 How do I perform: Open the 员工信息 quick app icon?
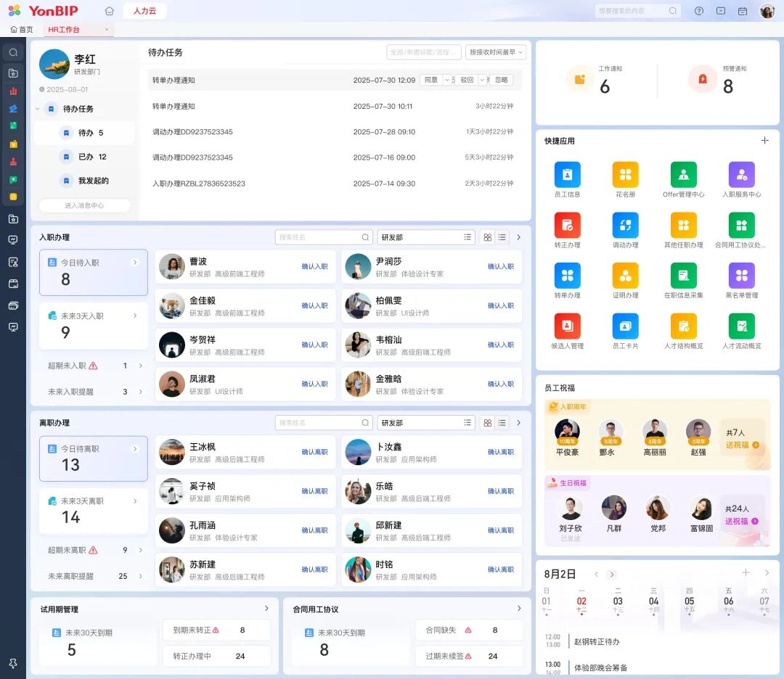pos(567,175)
